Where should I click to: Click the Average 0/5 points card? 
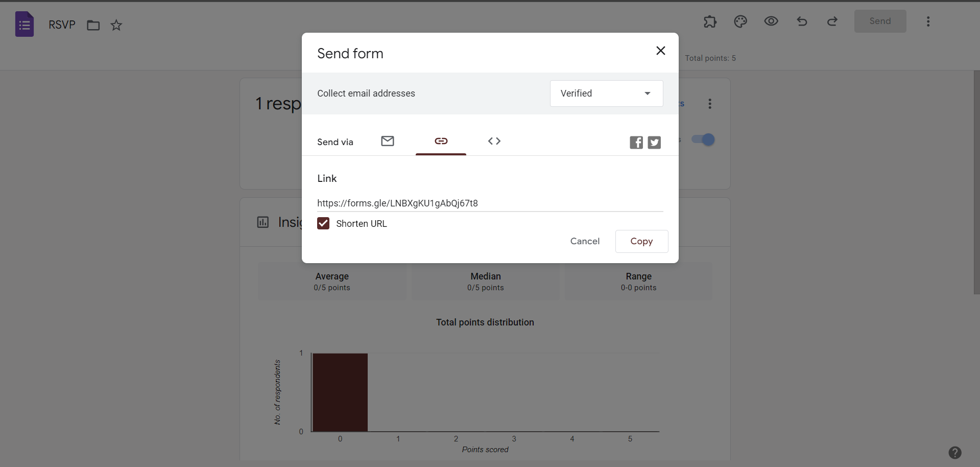(x=332, y=282)
